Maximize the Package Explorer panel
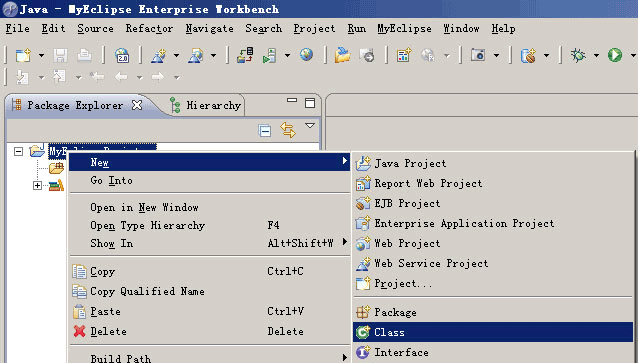This screenshot has height=363, width=638. [x=310, y=103]
